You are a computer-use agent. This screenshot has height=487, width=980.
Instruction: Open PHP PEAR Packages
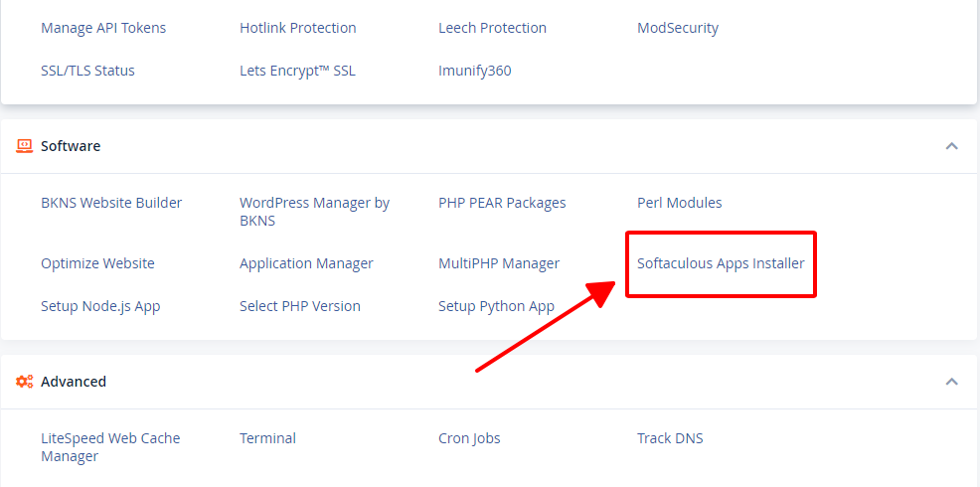click(x=502, y=203)
